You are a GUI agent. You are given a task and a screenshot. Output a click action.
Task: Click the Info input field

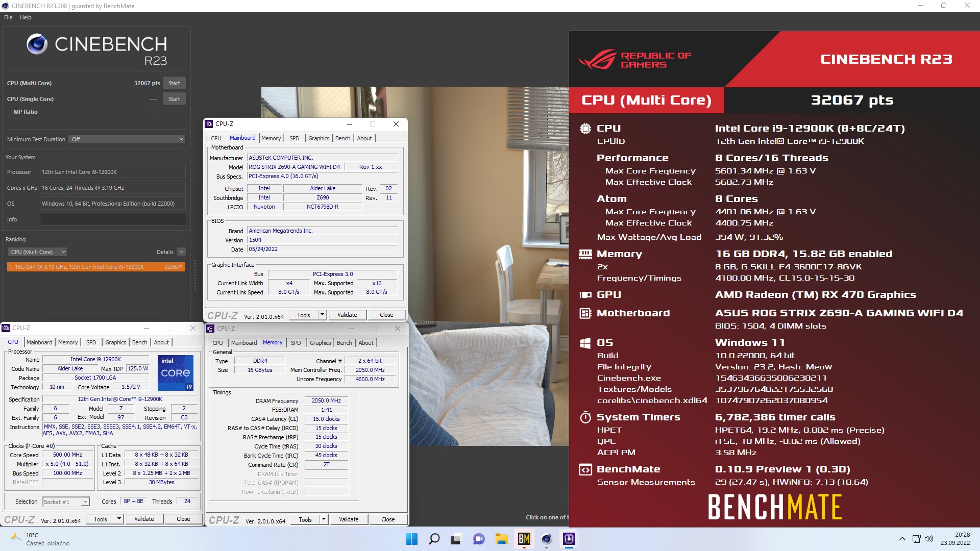click(113, 219)
